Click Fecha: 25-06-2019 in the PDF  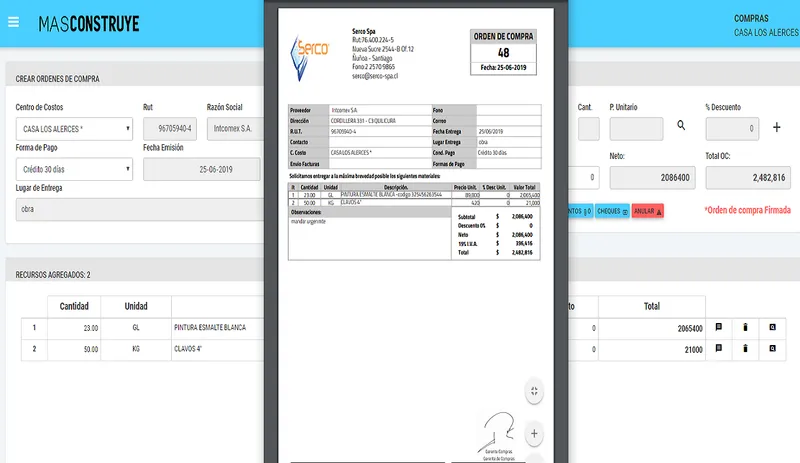504,67
